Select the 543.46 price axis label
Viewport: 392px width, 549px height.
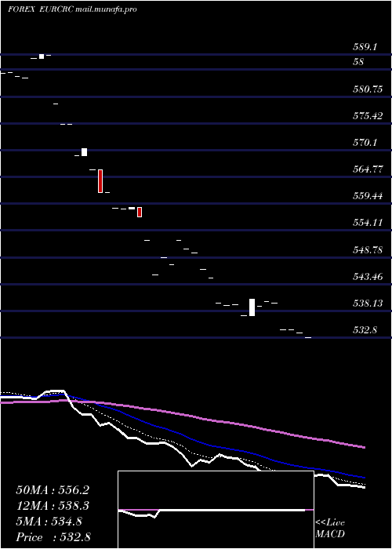[x=368, y=277]
